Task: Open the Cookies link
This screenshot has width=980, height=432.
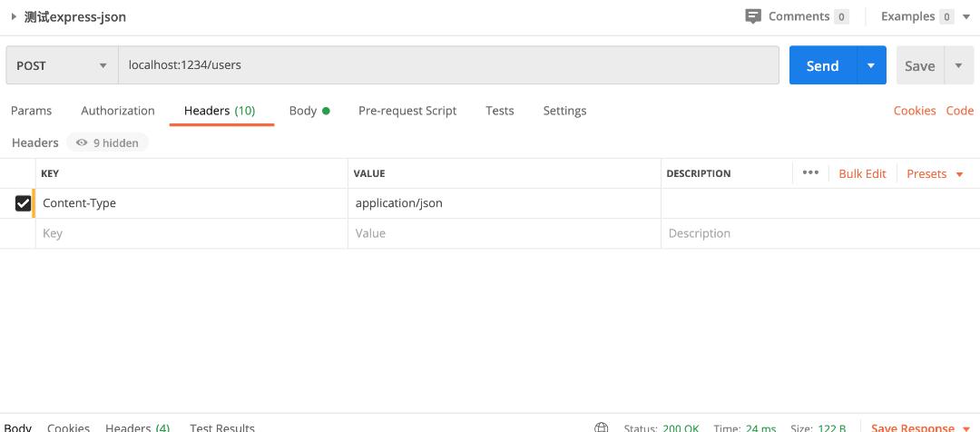Action: coord(914,111)
